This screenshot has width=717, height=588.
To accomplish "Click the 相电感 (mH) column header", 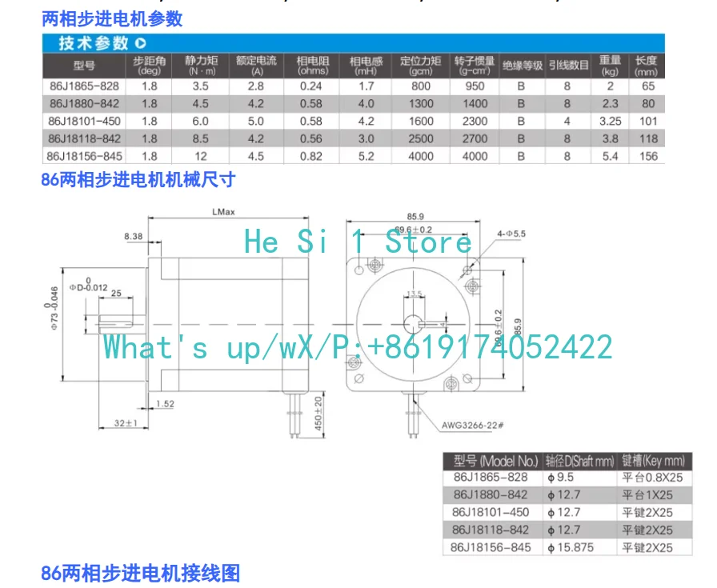I will pyautogui.click(x=366, y=66).
